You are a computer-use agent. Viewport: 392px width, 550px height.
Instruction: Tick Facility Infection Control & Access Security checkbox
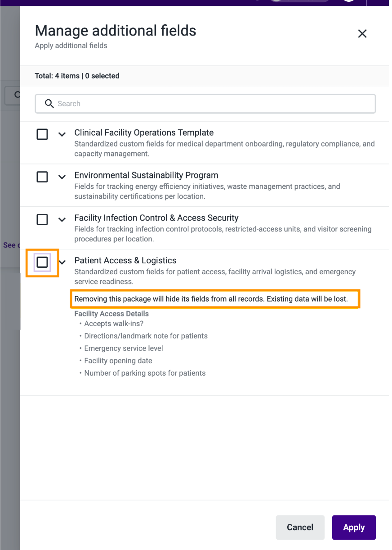coord(42,219)
